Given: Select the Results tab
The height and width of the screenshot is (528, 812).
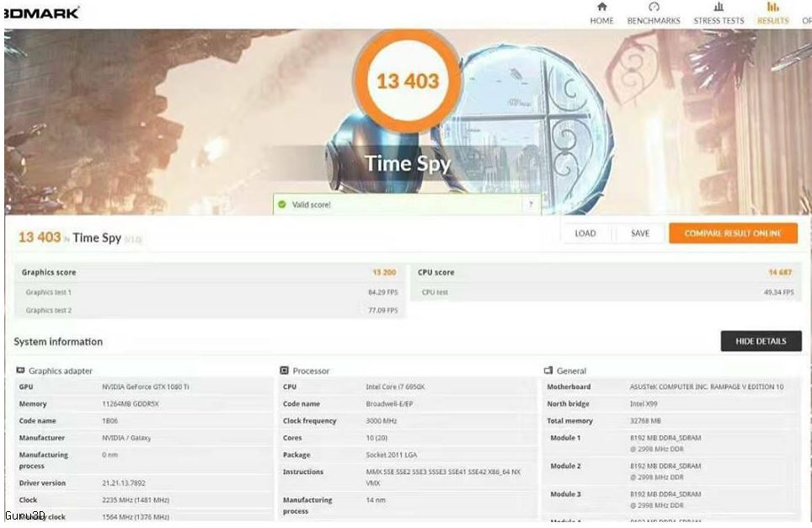Looking at the screenshot, I should 772,20.
